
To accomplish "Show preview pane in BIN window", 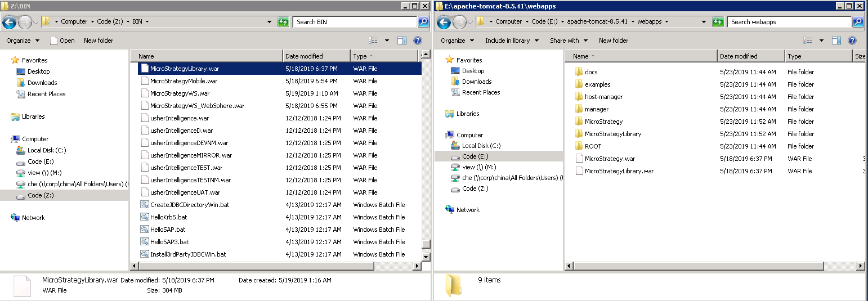I will tap(402, 41).
